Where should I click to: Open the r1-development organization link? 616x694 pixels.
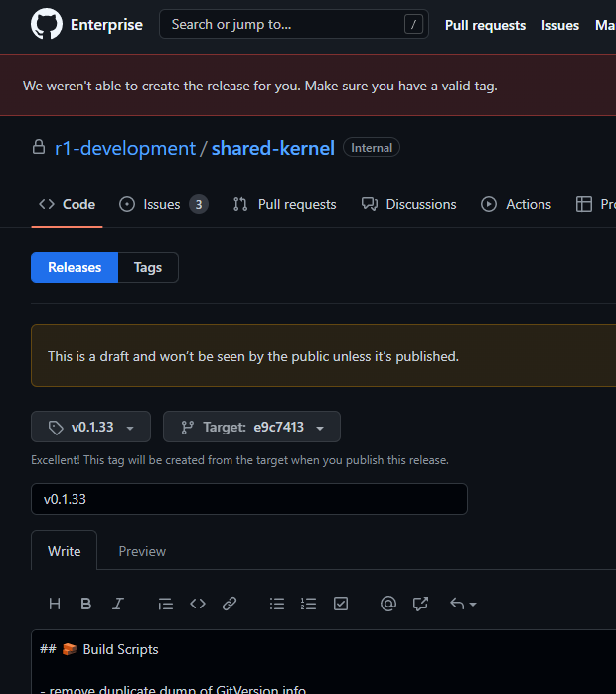[125, 148]
